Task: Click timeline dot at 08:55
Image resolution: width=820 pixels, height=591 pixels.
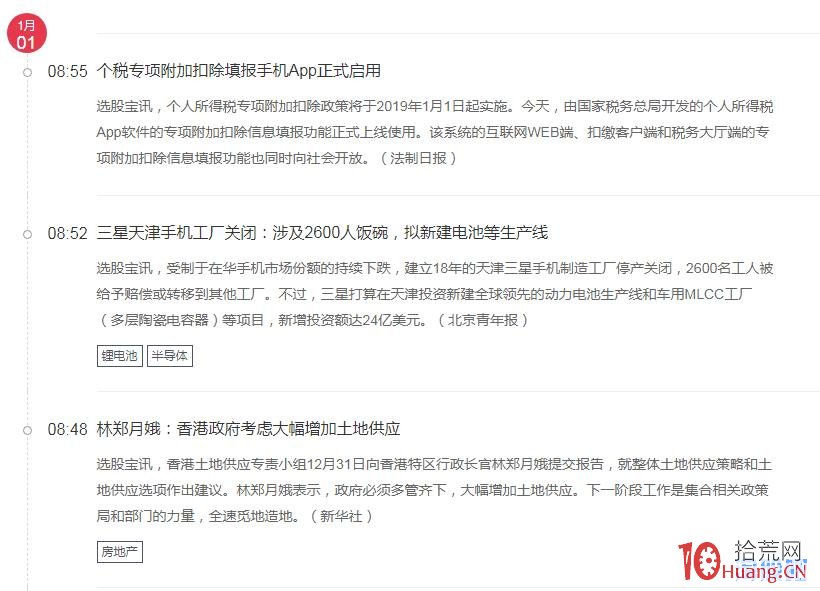Action: tap(27, 72)
